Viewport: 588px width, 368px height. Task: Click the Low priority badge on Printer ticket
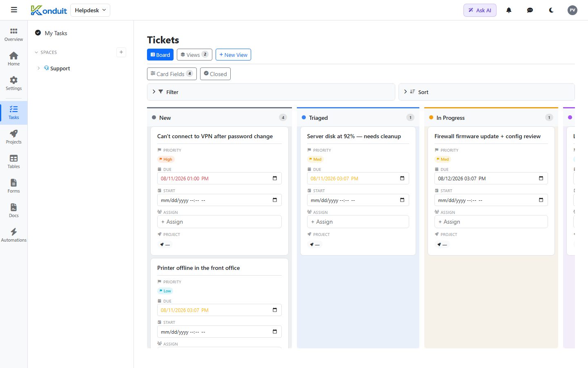[x=165, y=291]
